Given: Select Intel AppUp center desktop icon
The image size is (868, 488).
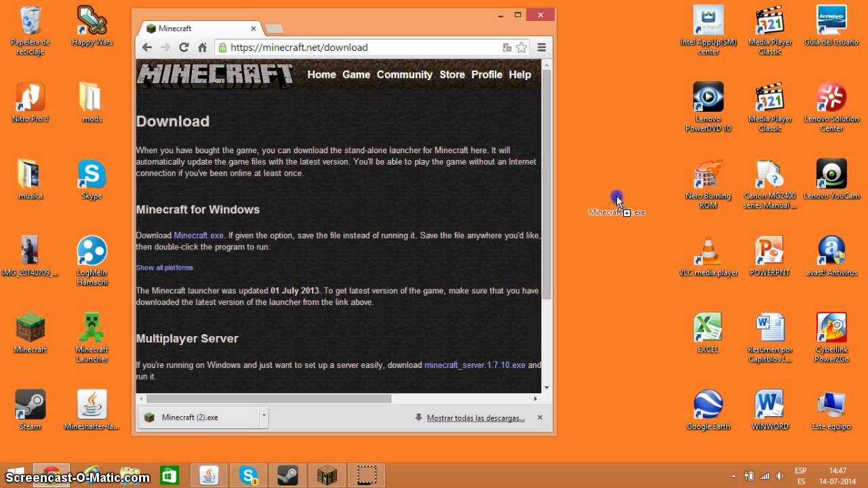Looking at the screenshot, I should click(709, 30).
